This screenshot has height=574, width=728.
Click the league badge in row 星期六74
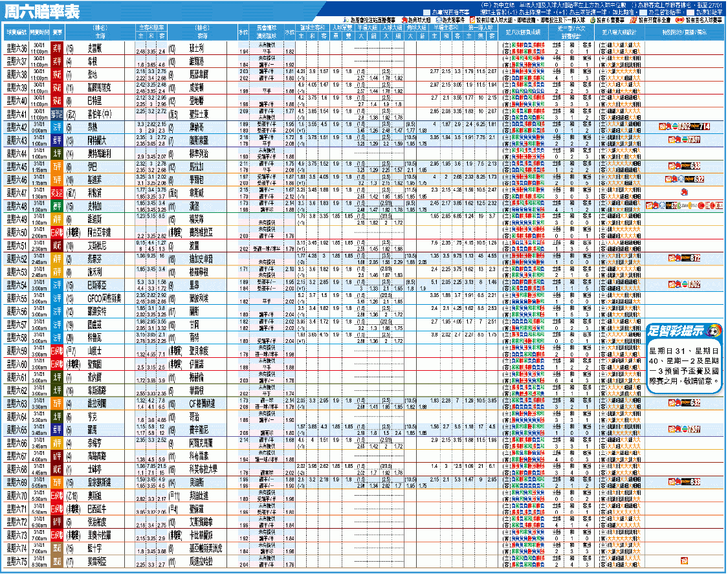57,548
